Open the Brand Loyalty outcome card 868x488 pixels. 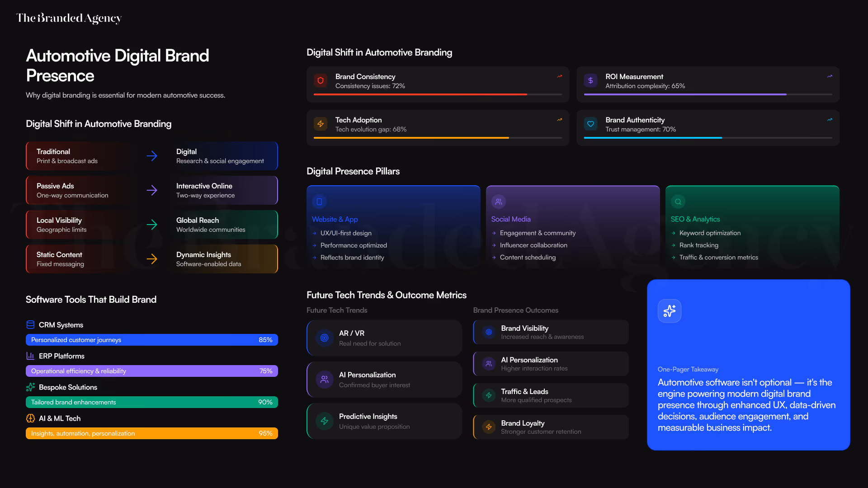coord(551,427)
